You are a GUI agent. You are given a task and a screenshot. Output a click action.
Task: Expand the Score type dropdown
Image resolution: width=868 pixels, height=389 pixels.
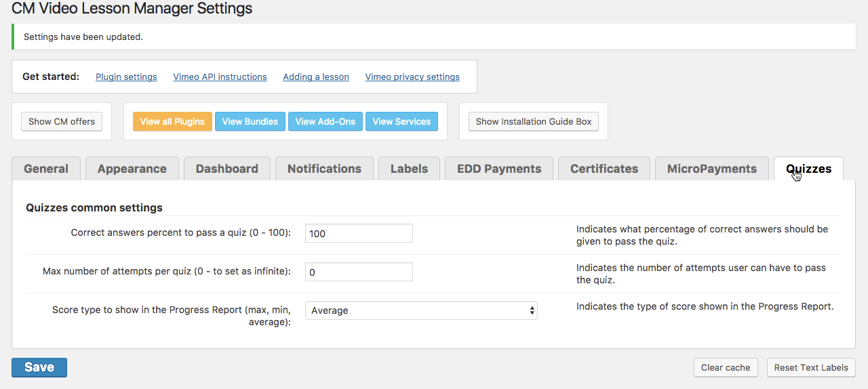[421, 310]
